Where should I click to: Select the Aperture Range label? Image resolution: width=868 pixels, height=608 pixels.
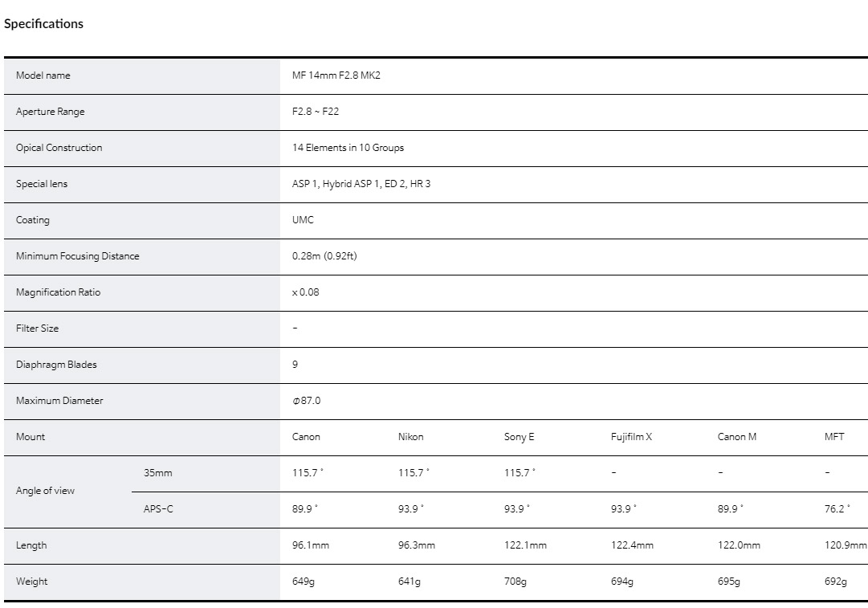click(x=50, y=112)
